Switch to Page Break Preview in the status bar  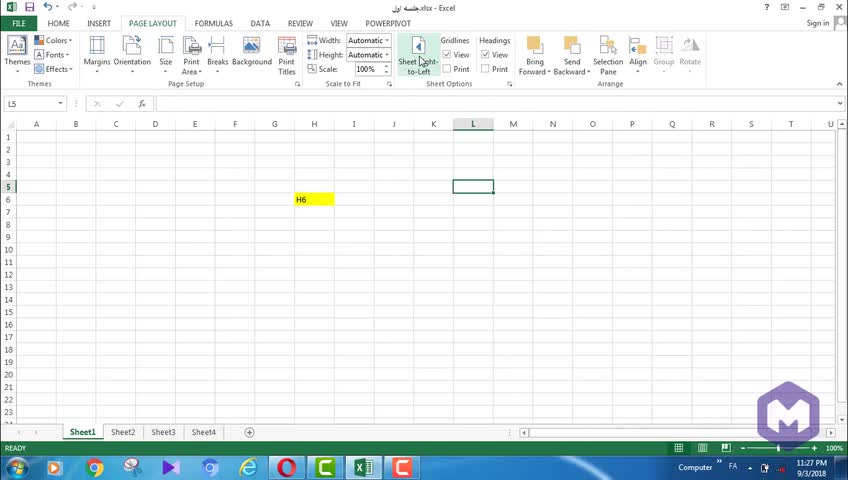pyautogui.click(x=726, y=448)
